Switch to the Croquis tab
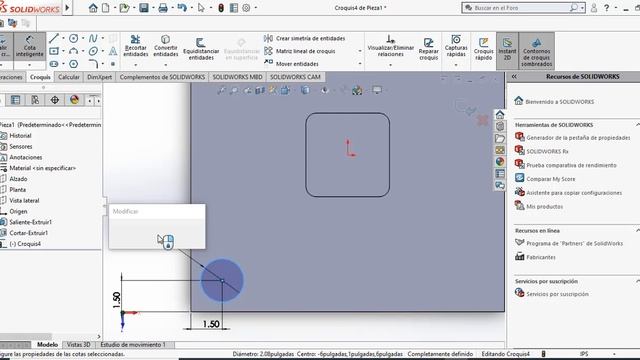Image resolution: width=640 pixels, height=360 pixels. pyautogui.click(x=40, y=77)
